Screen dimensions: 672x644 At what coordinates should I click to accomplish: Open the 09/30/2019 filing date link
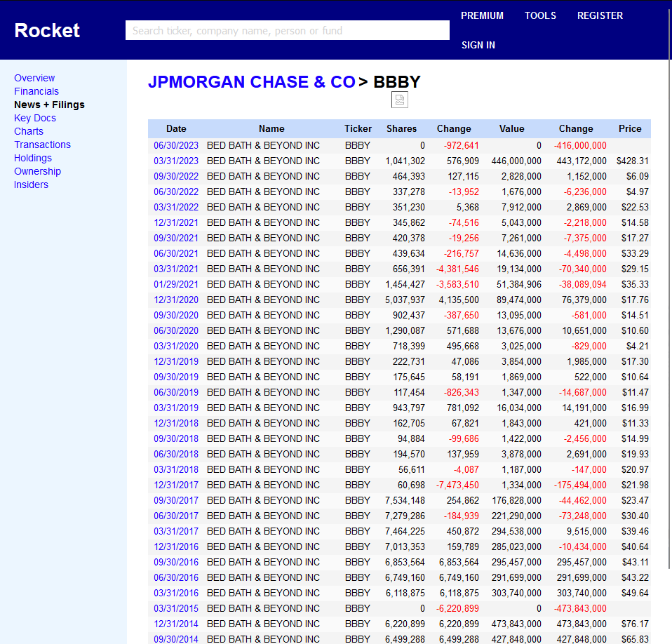pyautogui.click(x=176, y=377)
